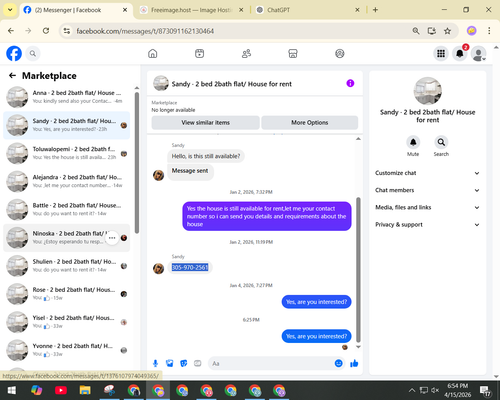Click the highlighted phone number 305-970-2561
The width and height of the screenshot is (500, 400).
[190, 267]
